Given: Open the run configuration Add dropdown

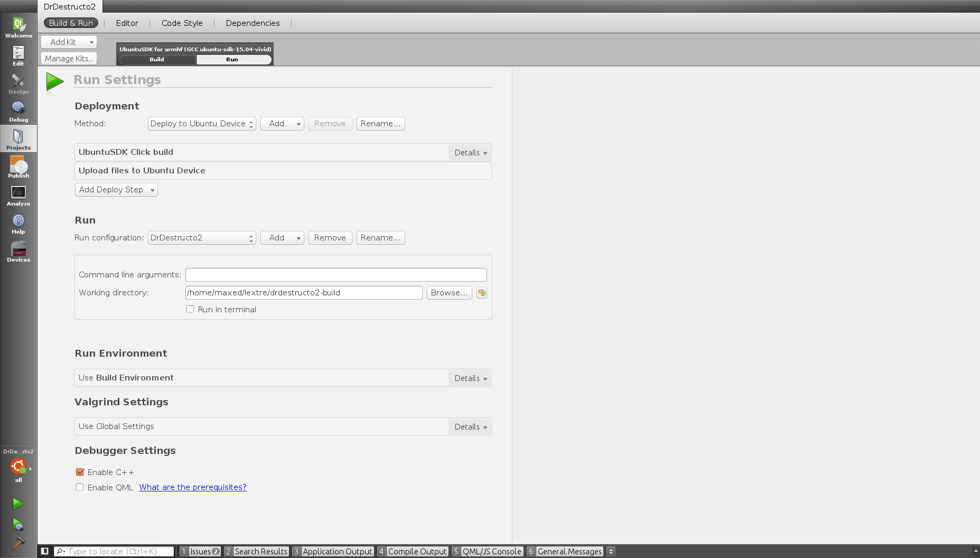Looking at the screenshot, I should point(282,238).
